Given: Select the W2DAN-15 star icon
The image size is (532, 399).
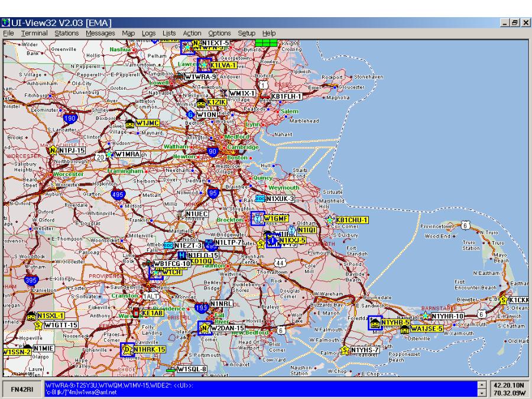Looking at the screenshot, I should point(205,328).
